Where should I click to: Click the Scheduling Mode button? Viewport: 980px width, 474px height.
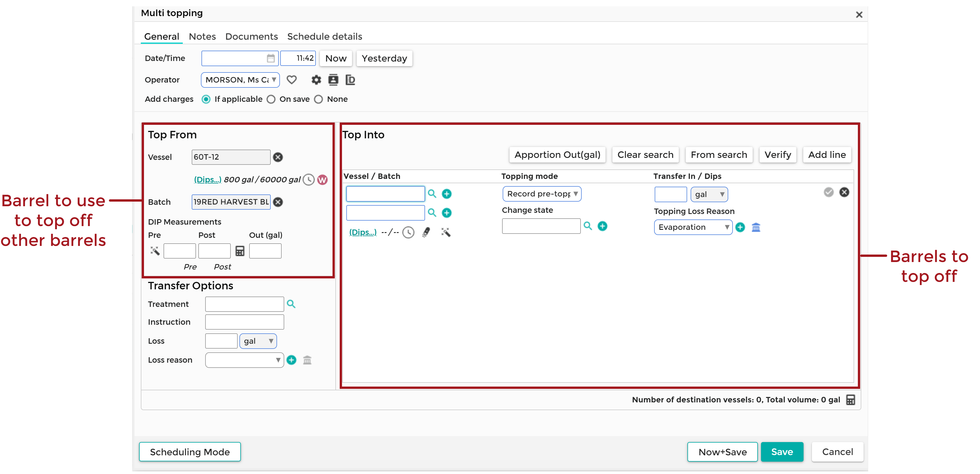click(190, 452)
